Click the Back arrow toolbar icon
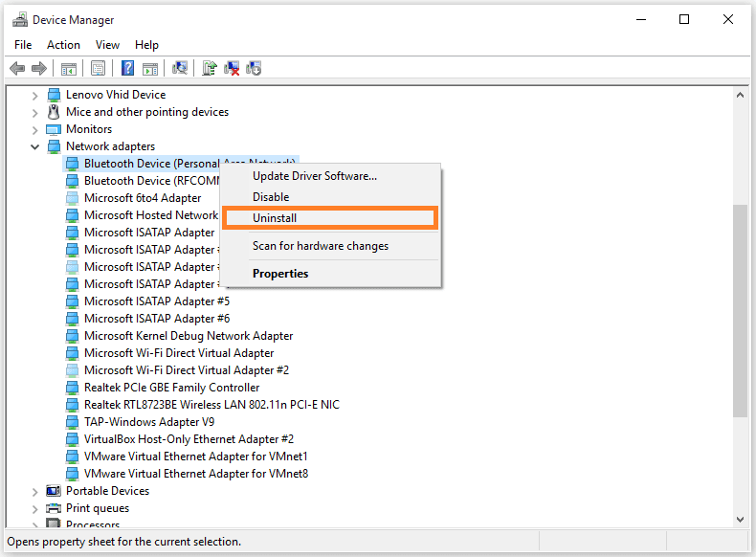This screenshot has height=557, width=756. pyautogui.click(x=17, y=69)
